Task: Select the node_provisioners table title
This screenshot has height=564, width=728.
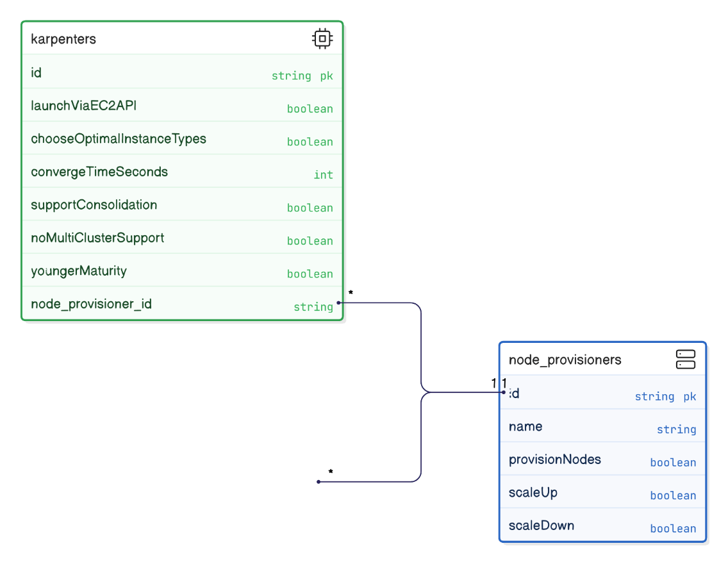Action: click(x=565, y=360)
